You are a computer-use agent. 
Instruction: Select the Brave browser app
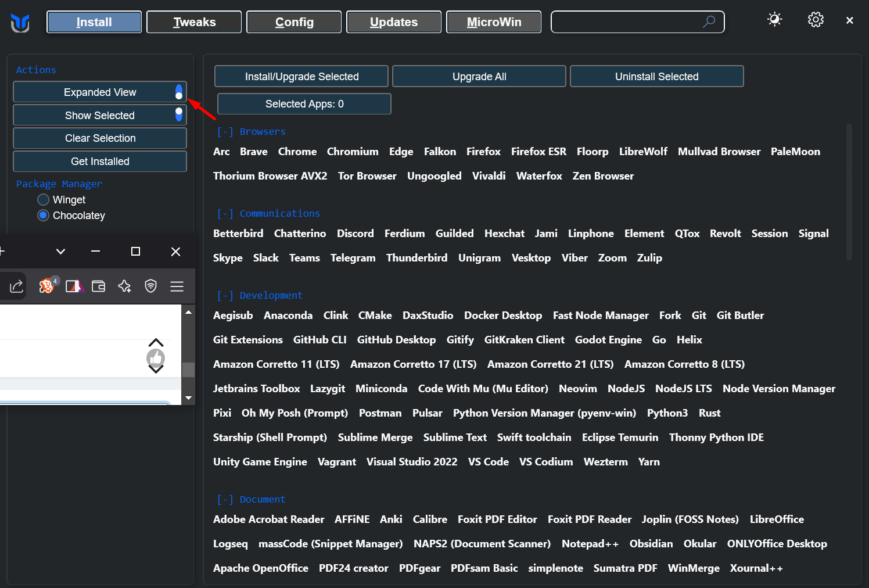tap(254, 152)
